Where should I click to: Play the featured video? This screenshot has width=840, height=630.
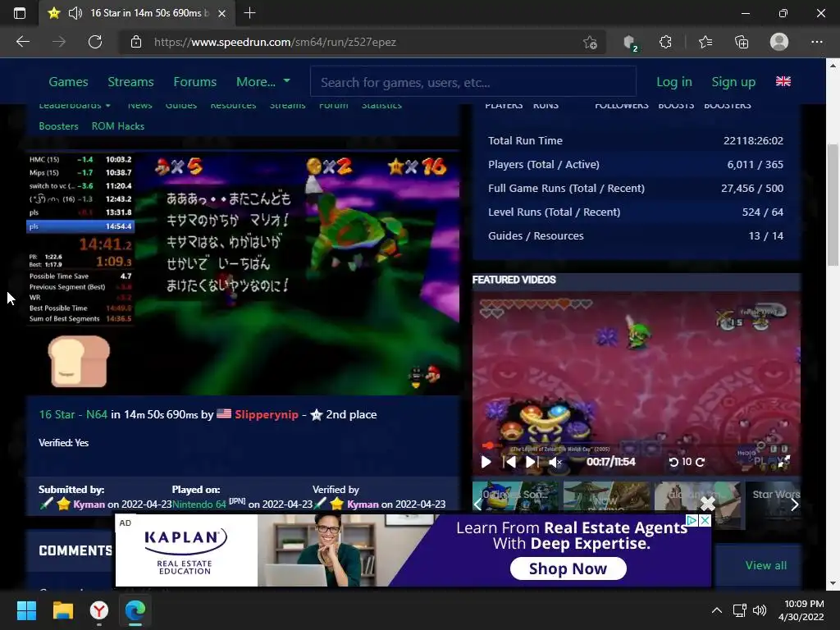pos(486,462)
